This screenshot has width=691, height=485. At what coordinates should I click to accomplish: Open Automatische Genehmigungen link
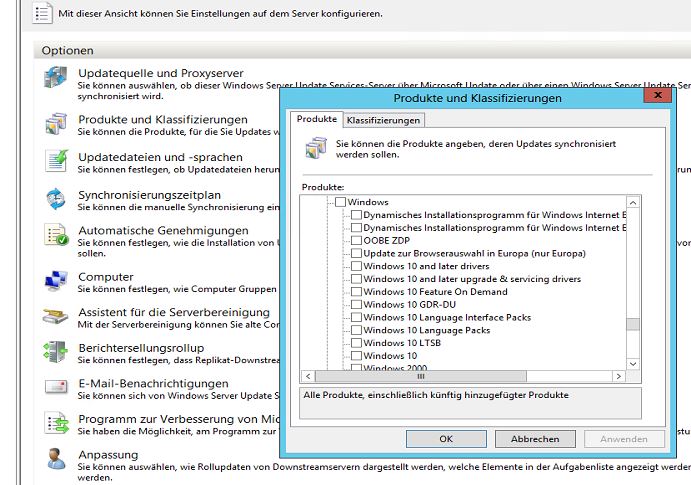click(163, 230)
